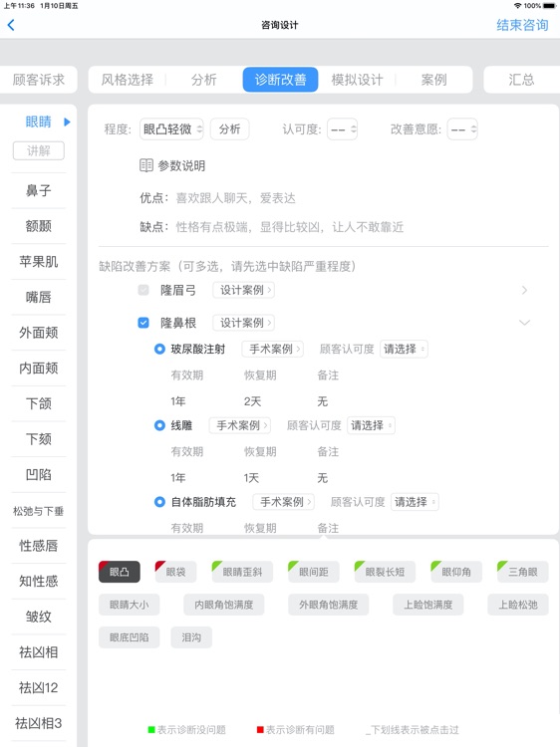Select the 眼仰角 diagnosis tag

pyautogui.click(x=456, y=572)
